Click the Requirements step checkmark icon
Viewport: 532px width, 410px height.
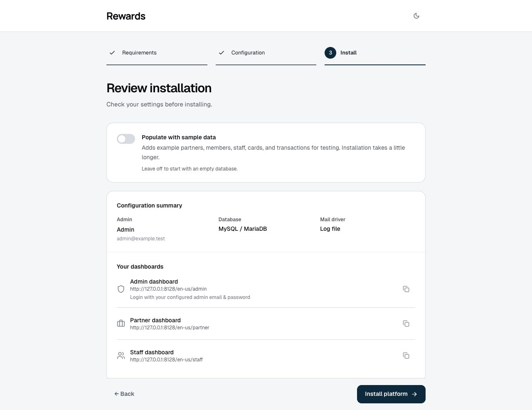click(x=112, y=53)
